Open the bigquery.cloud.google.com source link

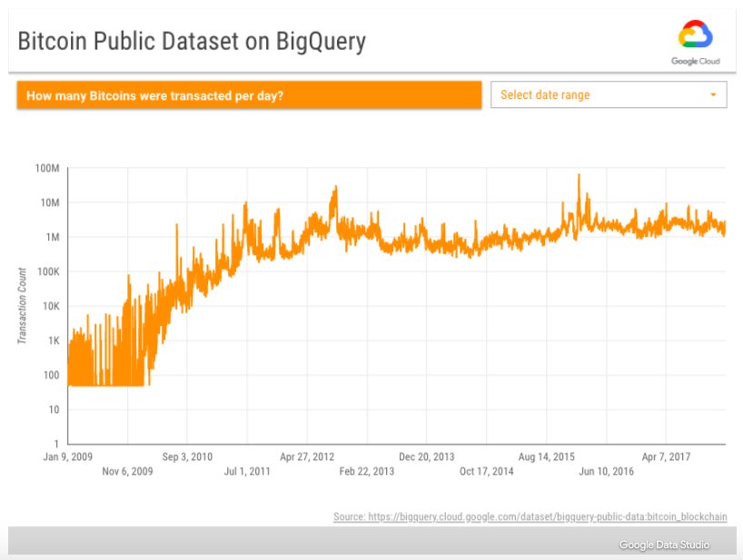(530, 516)
